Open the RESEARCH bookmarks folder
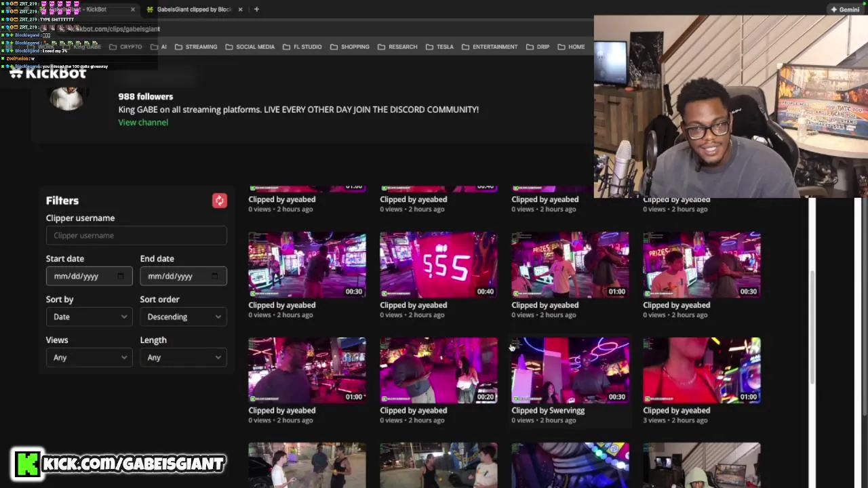 coord(397,47)
